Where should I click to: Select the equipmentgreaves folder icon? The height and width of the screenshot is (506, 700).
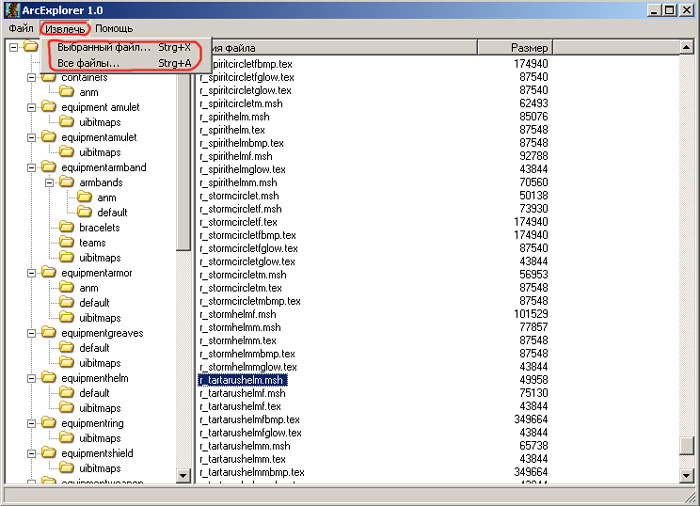pyautogui.click(x=48, y=332)
